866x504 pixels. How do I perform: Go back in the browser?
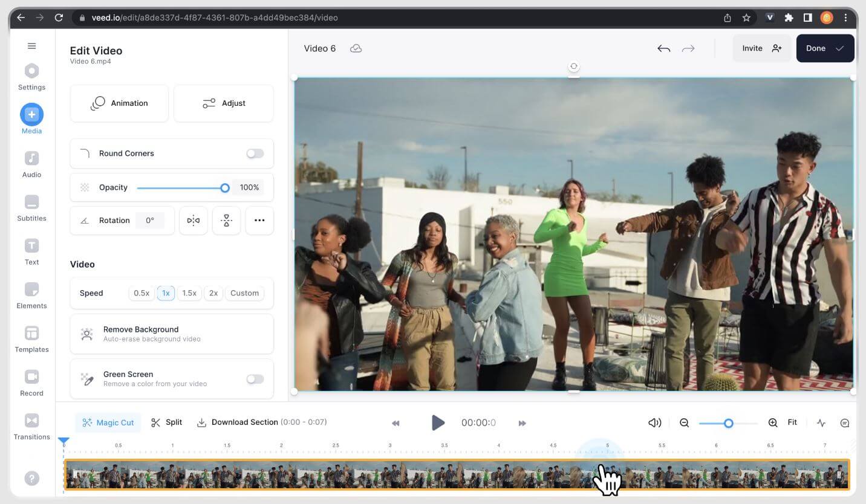(x=21, y=18)
